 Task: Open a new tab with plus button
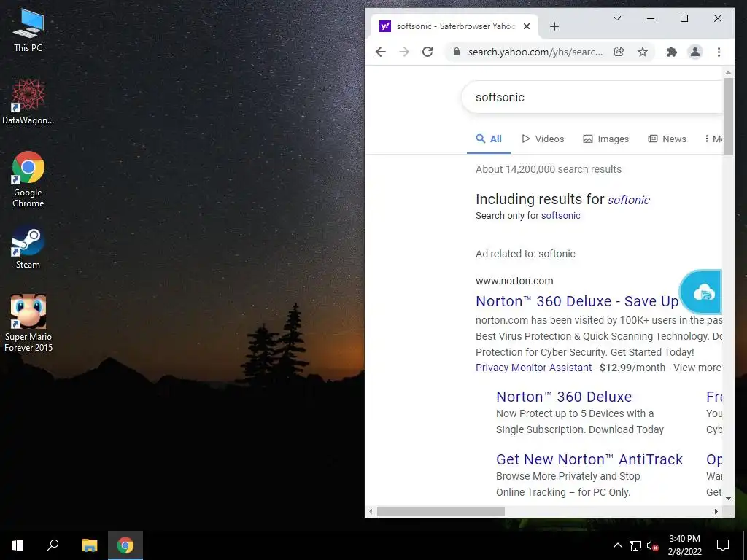pyautogui.click(x=554, y=26)
